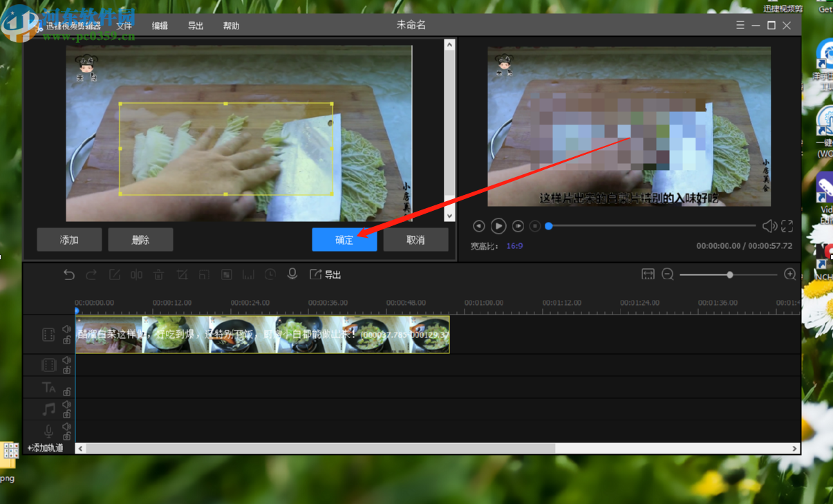
Task: Start voiceover recording with microphone icon
Action: click(292, 274)
